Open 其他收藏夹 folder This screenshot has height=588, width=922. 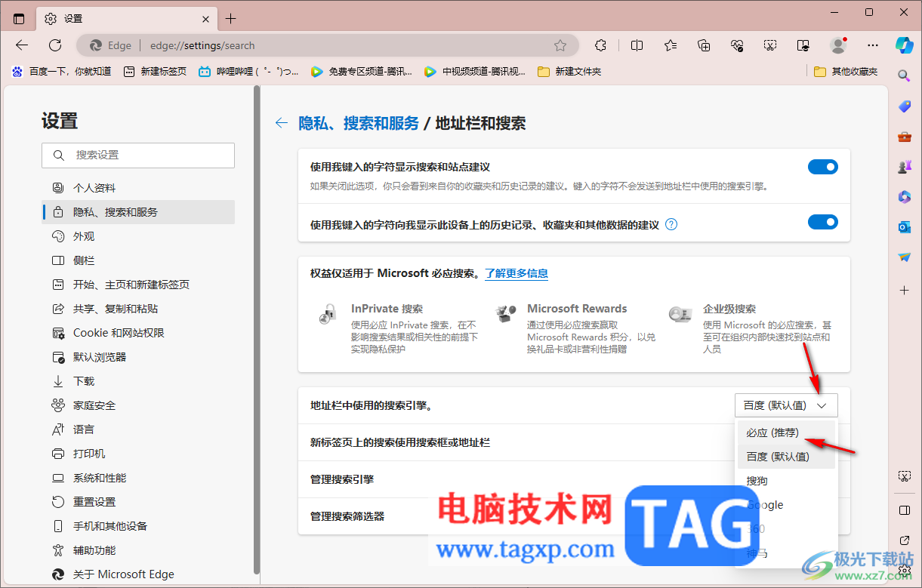pyautogui.click(x=846, y=72)
